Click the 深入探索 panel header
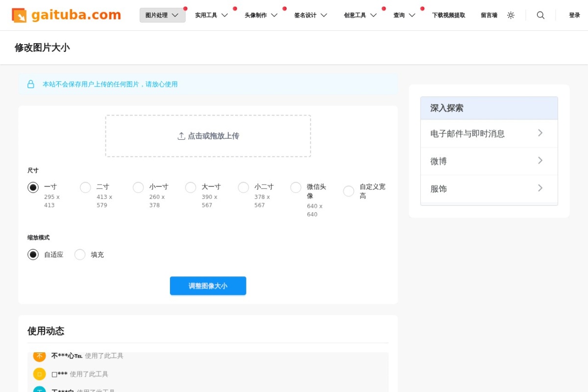This screenshot has width=588, height=392. coord(489,108)
